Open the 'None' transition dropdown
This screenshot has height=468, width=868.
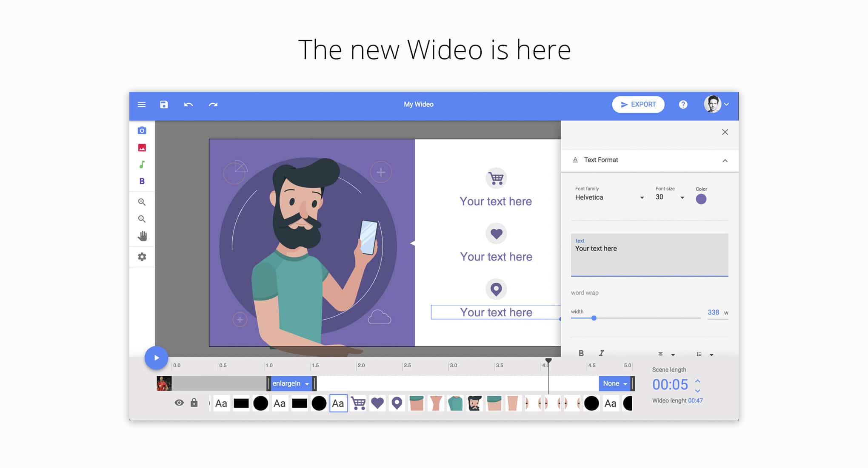tap(614, 383)
